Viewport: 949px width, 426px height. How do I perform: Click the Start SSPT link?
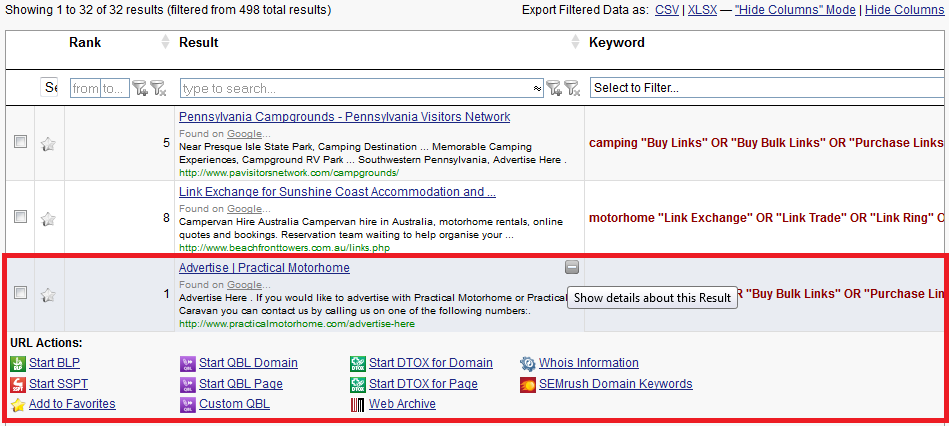pyautogui.click(x=58, y=384)
